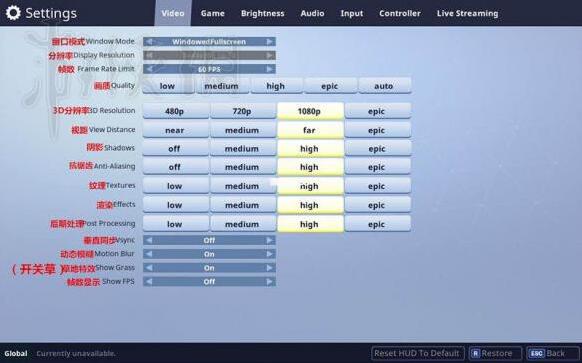This screenshot has height=363, width=582.
Task: Set overall Quality to auto
Action: (385, 86)
